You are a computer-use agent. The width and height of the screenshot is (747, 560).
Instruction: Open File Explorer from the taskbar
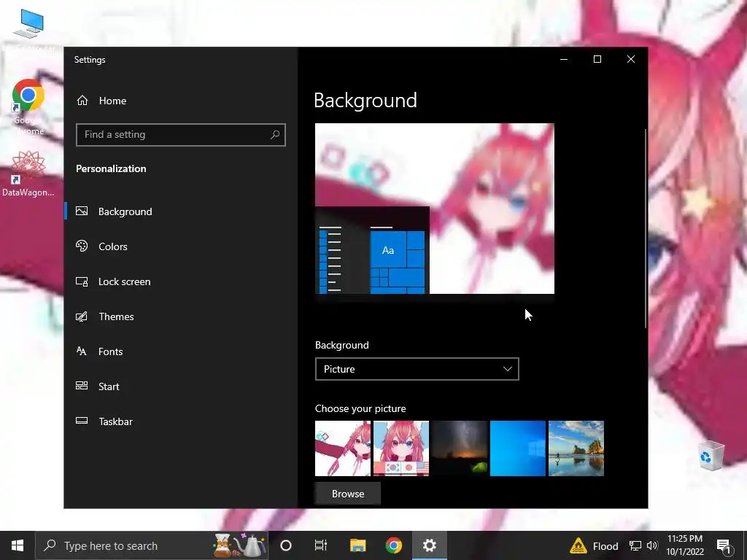pos(357,545)
